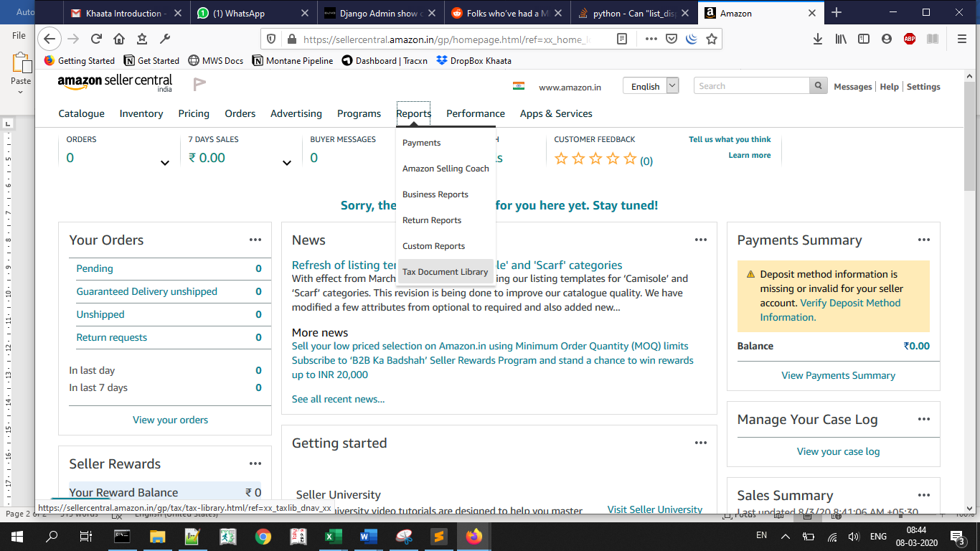Open Getting started widget options menu
The image size is (980, 551).
[x=701, y=443]
